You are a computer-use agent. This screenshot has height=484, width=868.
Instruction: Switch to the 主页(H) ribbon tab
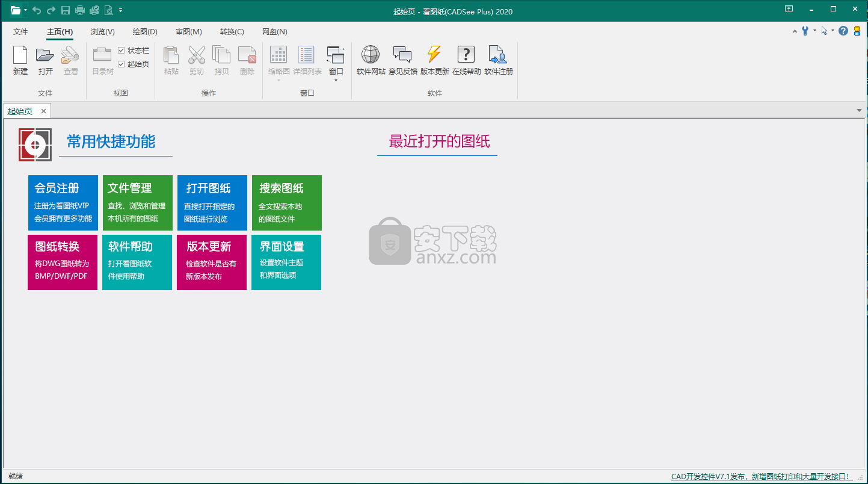point(60,32)
